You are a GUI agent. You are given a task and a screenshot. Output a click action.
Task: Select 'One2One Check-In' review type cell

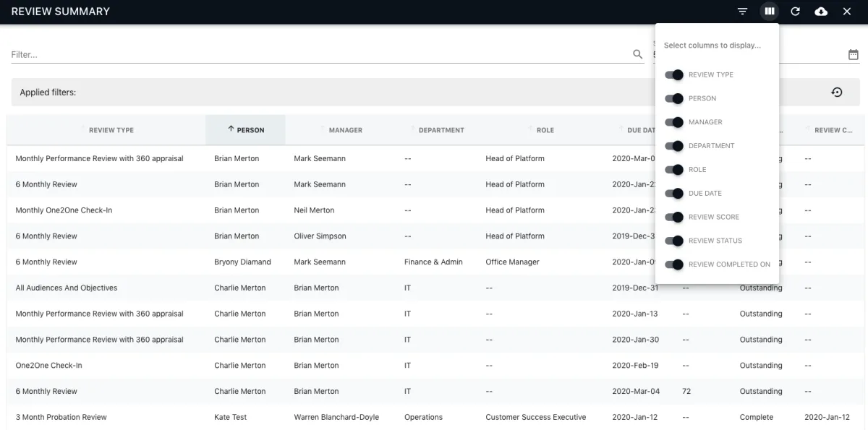(48, 366)
